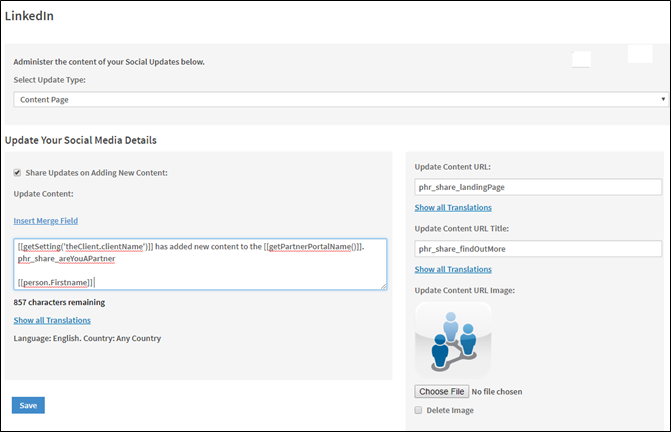Open the Select Update Type dropdown

pos(341,100)
